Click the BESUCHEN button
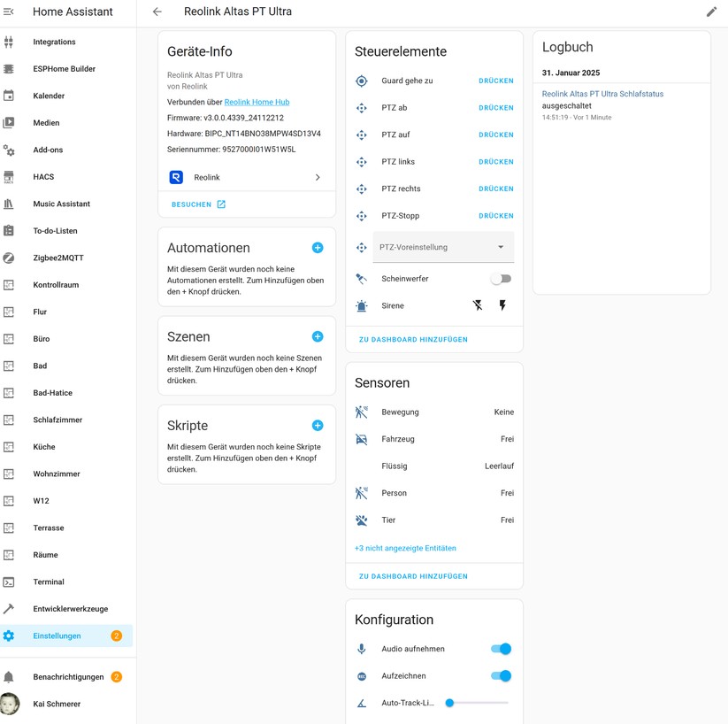The width and height of the screenshot is (728, 724). [198, 204]
